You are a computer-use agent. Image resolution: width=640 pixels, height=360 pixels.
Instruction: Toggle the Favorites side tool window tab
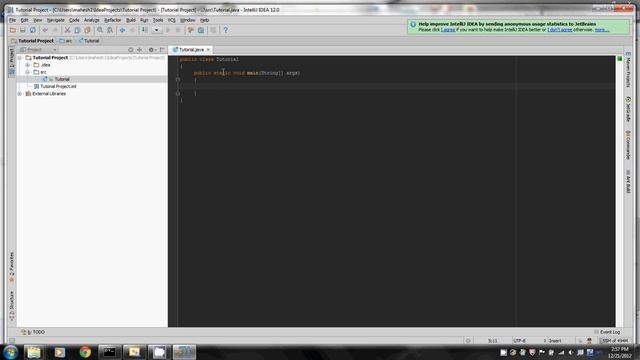click(12, 267)
